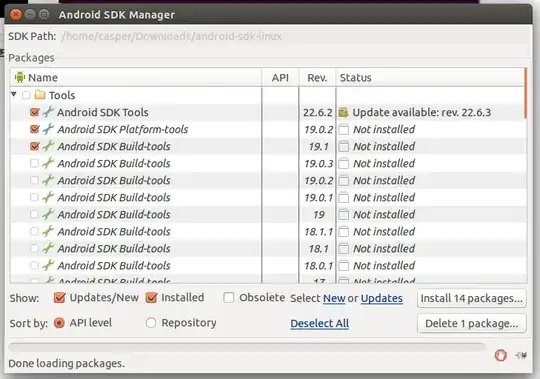Click the Status column header
This screenshot has width=540, height=379.
(430, 77)
